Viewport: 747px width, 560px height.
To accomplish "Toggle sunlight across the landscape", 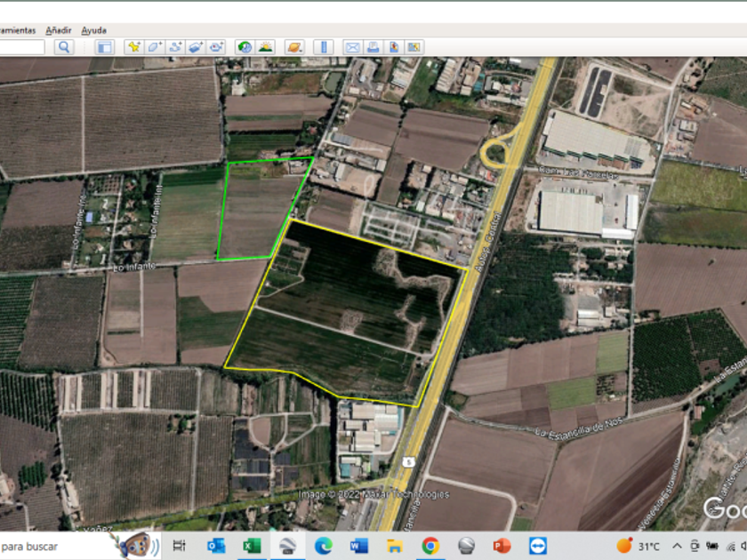I will [x=265, y=47].
